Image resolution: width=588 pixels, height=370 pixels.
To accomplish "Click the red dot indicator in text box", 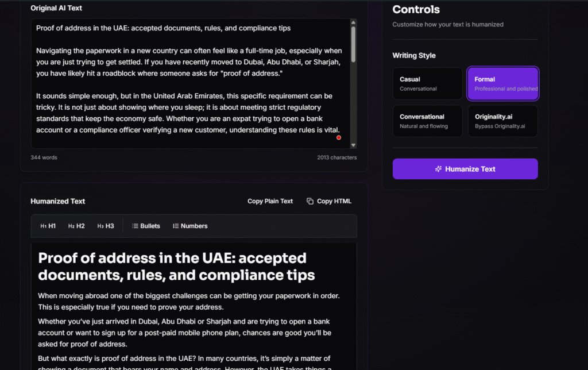I will 339,137.
